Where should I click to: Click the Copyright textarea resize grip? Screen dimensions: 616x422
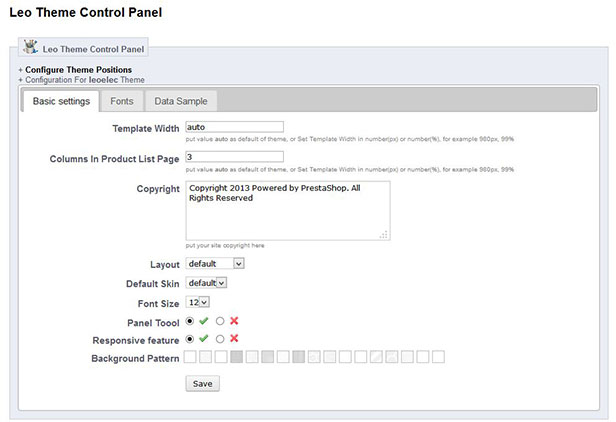384,235
